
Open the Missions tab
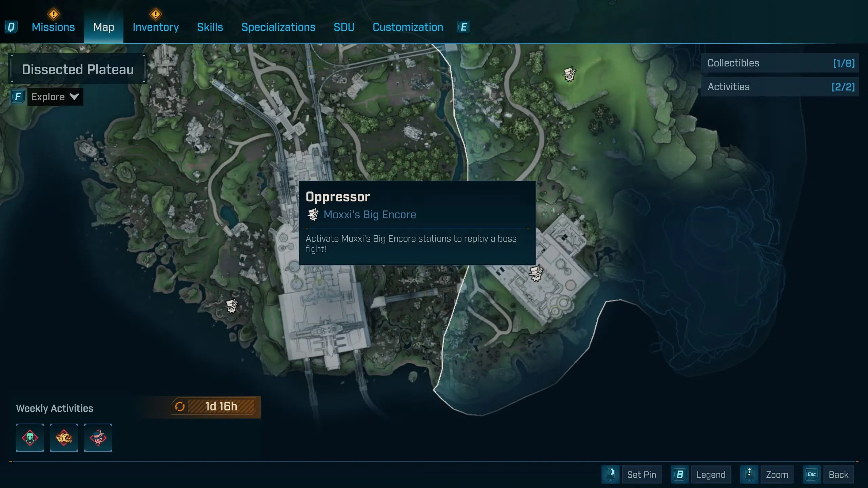(x=53, y=27)
